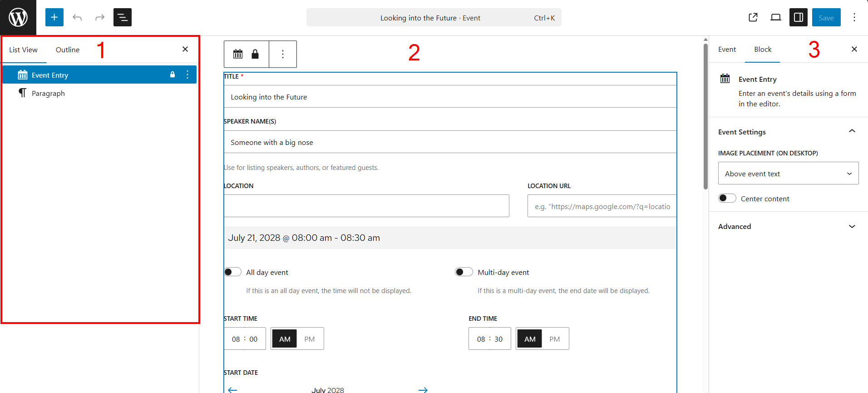Undo the last change
868x393 pixels.
(77, 17)
